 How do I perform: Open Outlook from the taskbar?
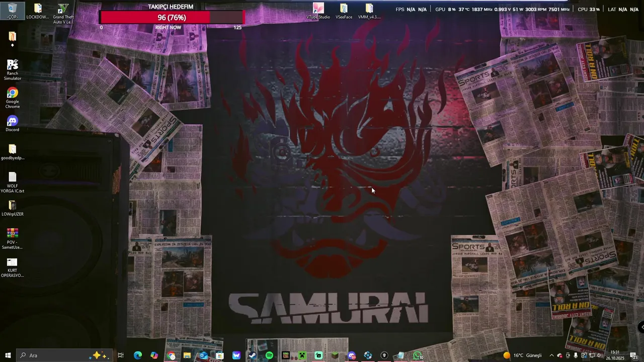point(203,355)
